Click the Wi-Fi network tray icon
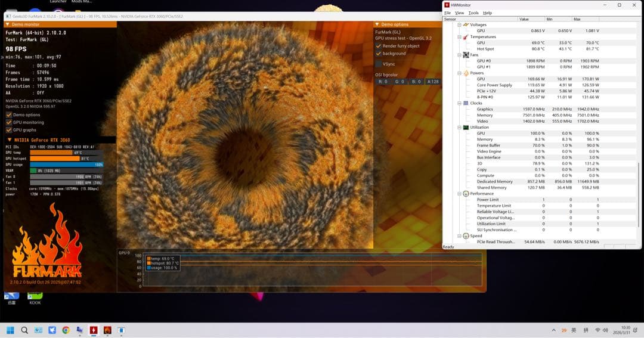Image resolution: width=644 pixels, height=338 pixels. 597,330
